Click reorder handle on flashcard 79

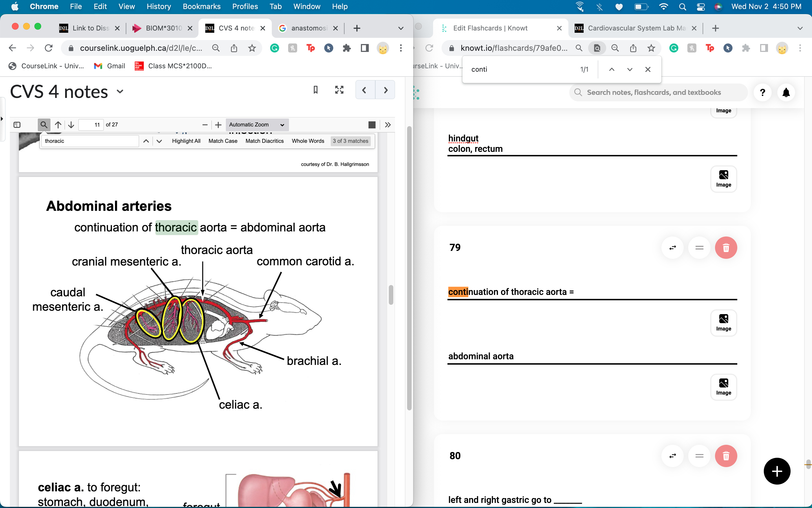[699, 248]
